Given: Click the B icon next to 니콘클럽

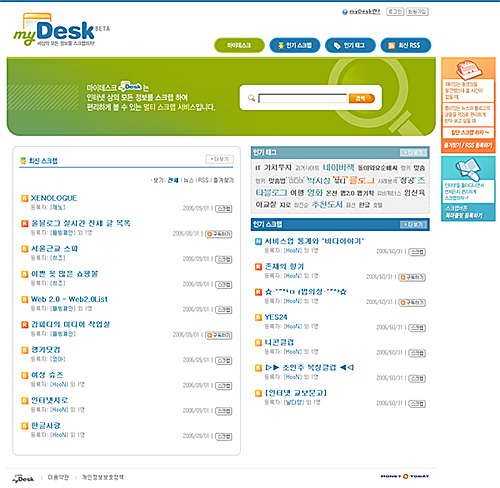Looking at the screenshot, I should coord(258,343).
